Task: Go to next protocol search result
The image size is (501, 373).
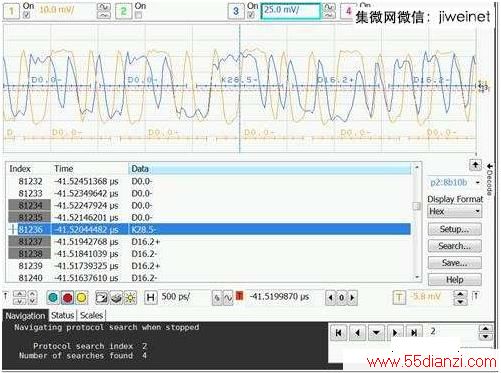Action: [x=395, y=332]
